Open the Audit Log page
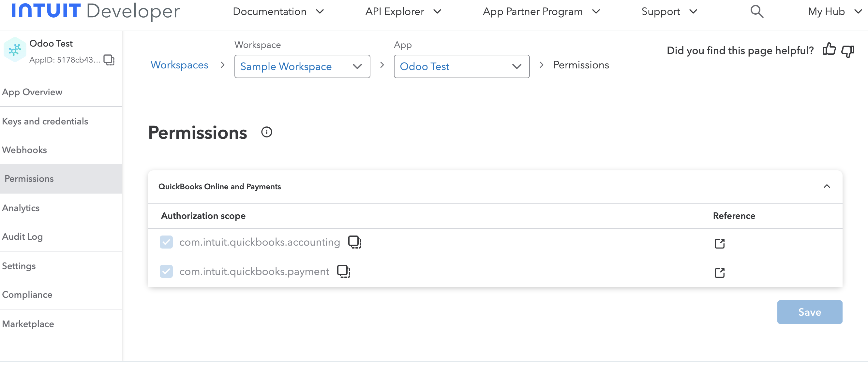 61,237
